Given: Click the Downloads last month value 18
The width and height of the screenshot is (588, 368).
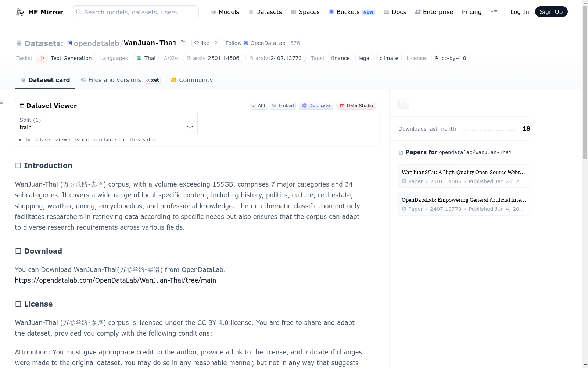Looking at the screenshot, I should click(526, 128).
